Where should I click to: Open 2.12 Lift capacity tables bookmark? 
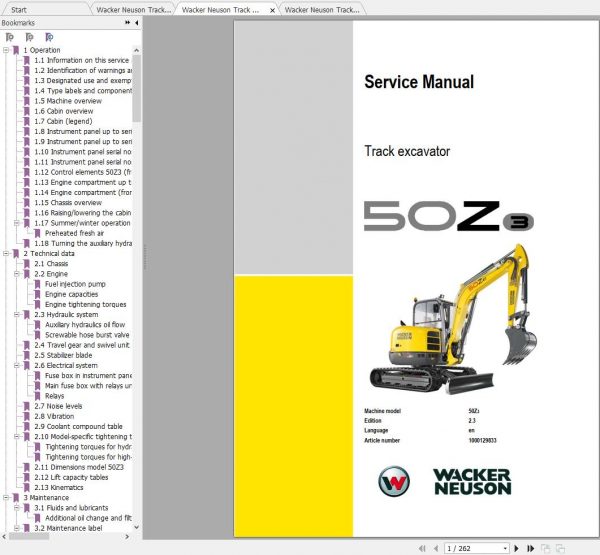71,477
